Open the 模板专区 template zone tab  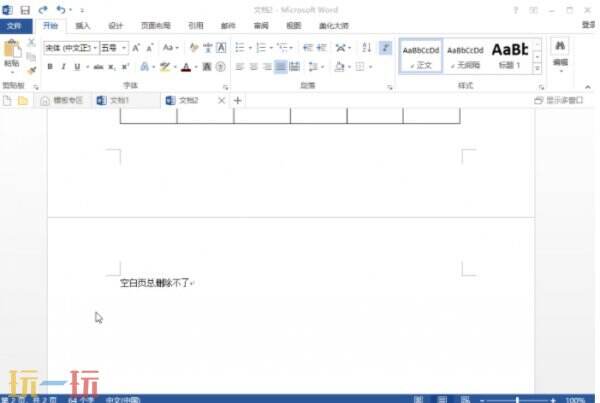[x=62, y=101]
